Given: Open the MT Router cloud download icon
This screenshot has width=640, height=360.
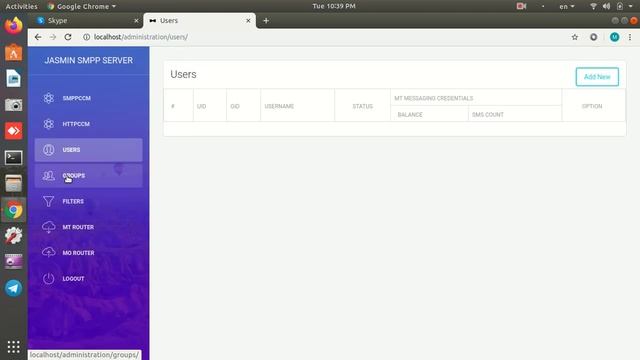Looking at the screenshot, I should point(49,227).
